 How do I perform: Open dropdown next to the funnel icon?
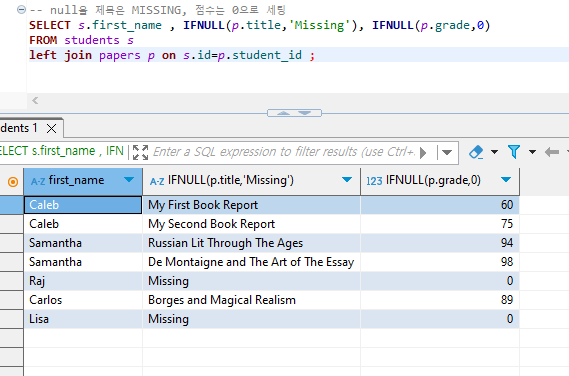pos(532,152)
